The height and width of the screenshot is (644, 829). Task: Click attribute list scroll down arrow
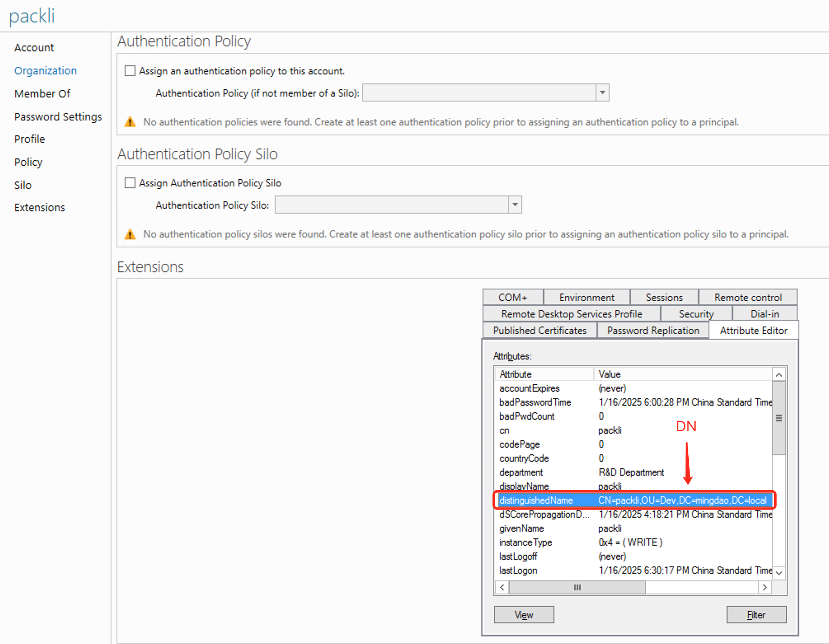[x=779, y=573]
